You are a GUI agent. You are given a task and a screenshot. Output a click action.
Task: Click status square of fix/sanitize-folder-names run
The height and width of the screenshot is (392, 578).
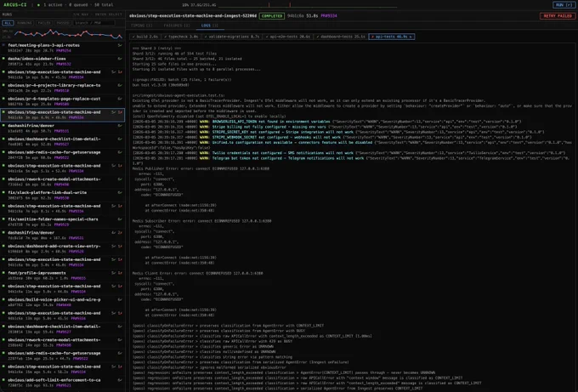click(3, 219)
